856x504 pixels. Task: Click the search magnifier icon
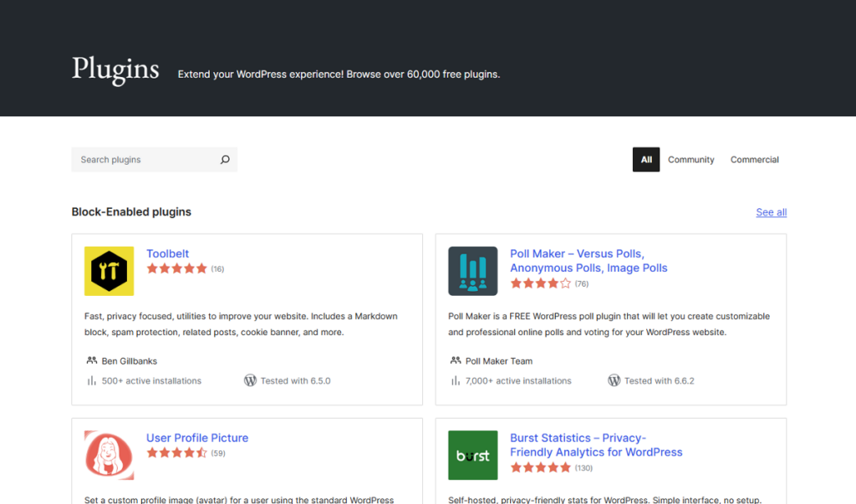coord(225,160)
